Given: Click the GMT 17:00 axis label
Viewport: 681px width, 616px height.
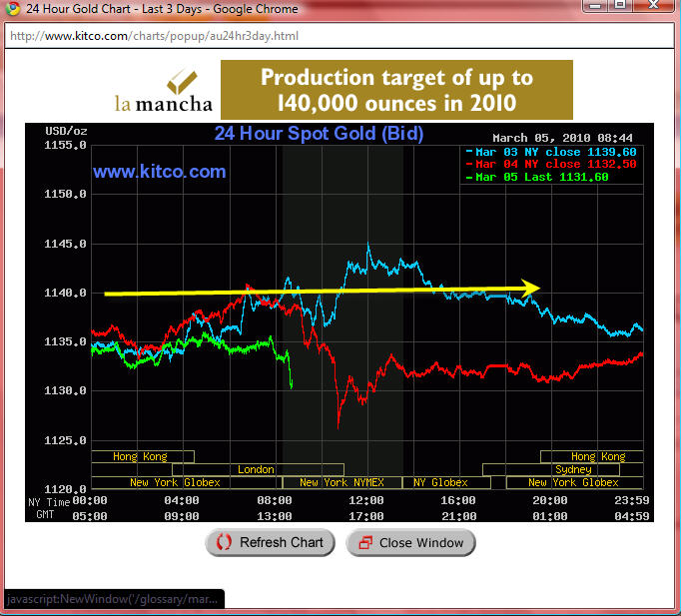Looking at the screenshot, I should [366, 516].
